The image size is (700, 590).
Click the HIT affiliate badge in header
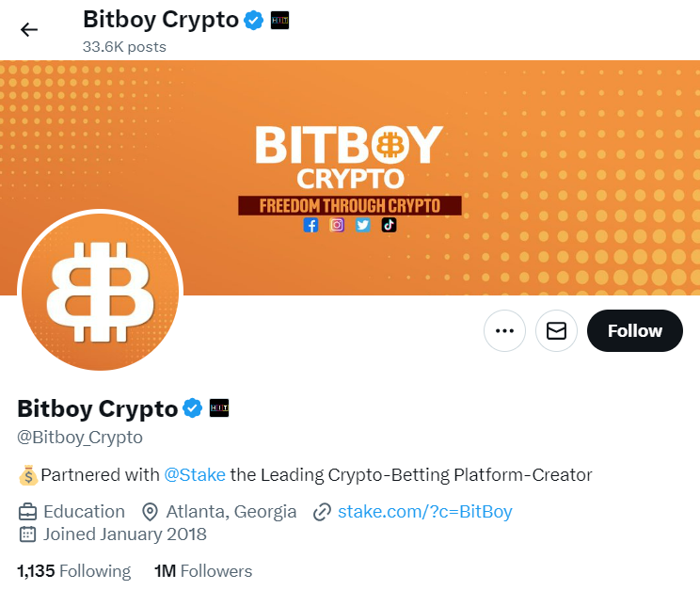280,21
